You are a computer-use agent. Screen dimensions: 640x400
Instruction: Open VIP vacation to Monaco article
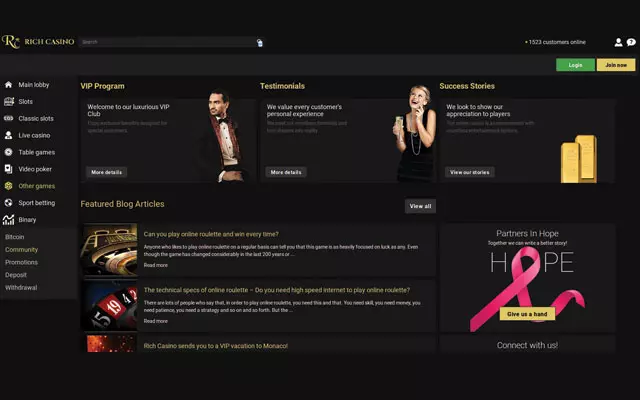coord(216,346)
